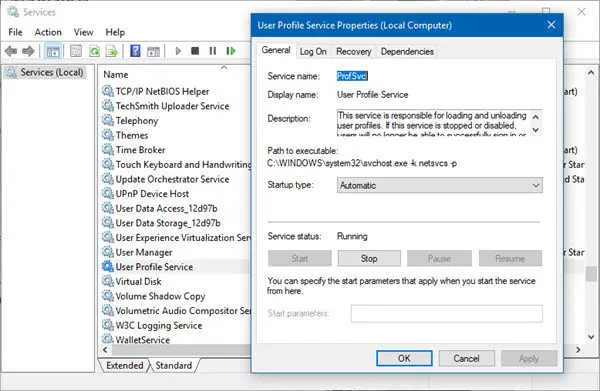The image size is (600, 391).
Task: Toggle the console tree pane icon
Action: coord(53,51)
